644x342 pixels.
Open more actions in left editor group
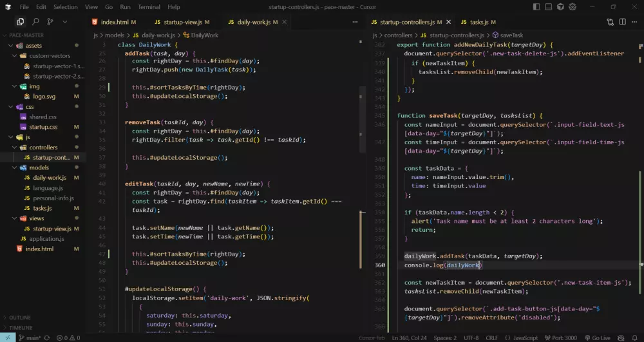click(355, 22)
